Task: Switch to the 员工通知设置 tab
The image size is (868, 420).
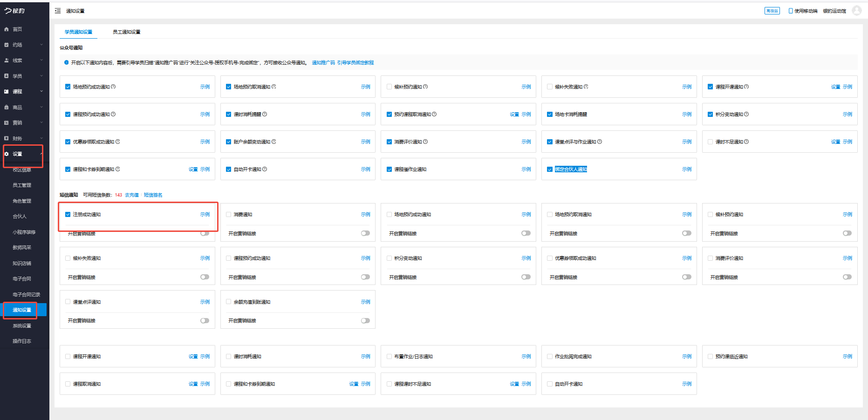Action: point(126,32)
